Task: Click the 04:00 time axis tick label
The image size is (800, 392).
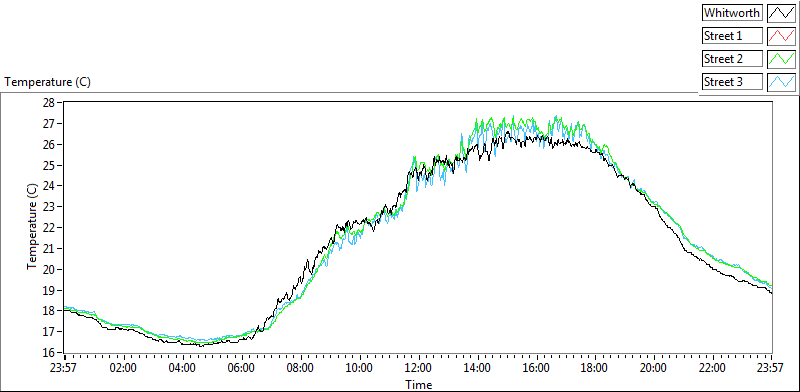Action: pyautogui.click(x=182, y=368)
